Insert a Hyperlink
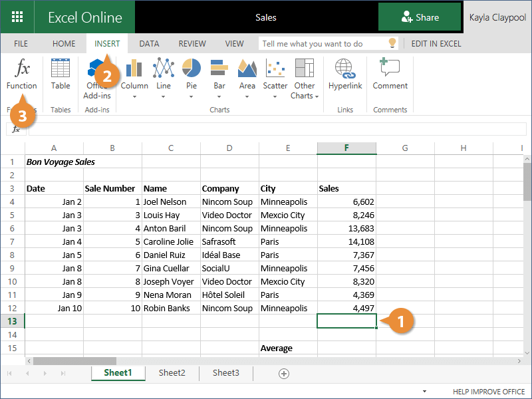 click(x=344, y=74)
